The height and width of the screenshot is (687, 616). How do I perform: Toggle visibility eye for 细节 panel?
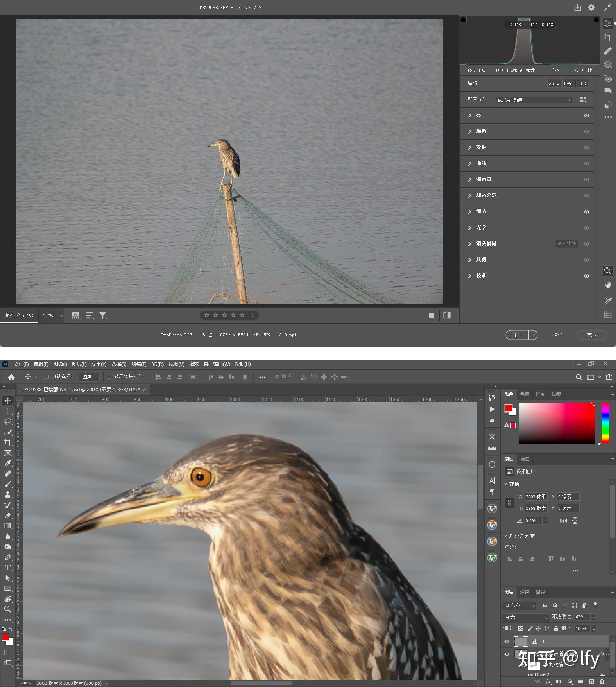(x=586, y=212)
